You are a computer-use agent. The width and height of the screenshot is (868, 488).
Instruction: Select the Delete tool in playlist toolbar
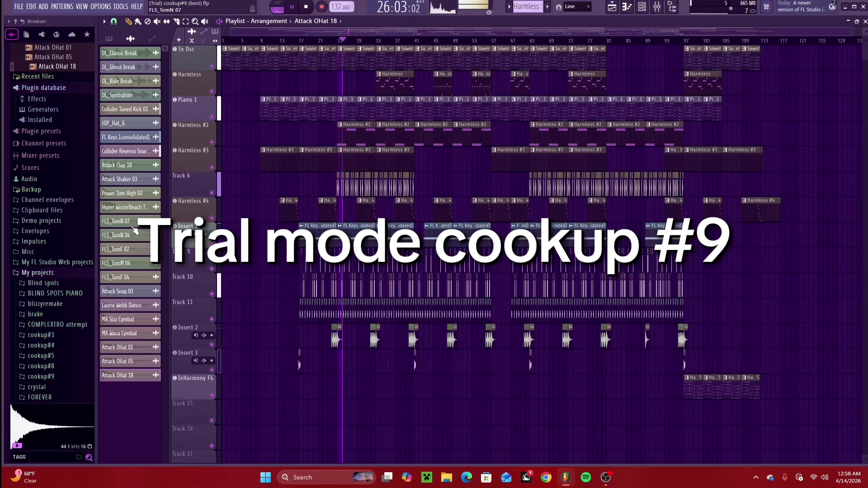[x=147, y=21]
